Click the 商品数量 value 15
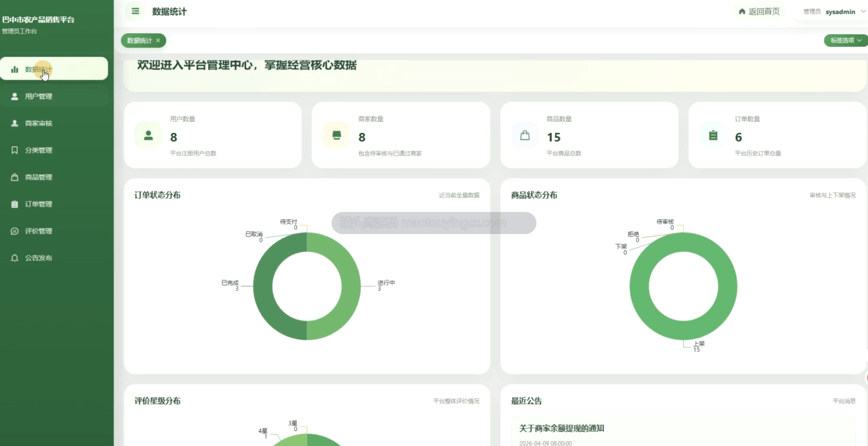This screenshot has width=868, height=446. click(x=554, y=138)
